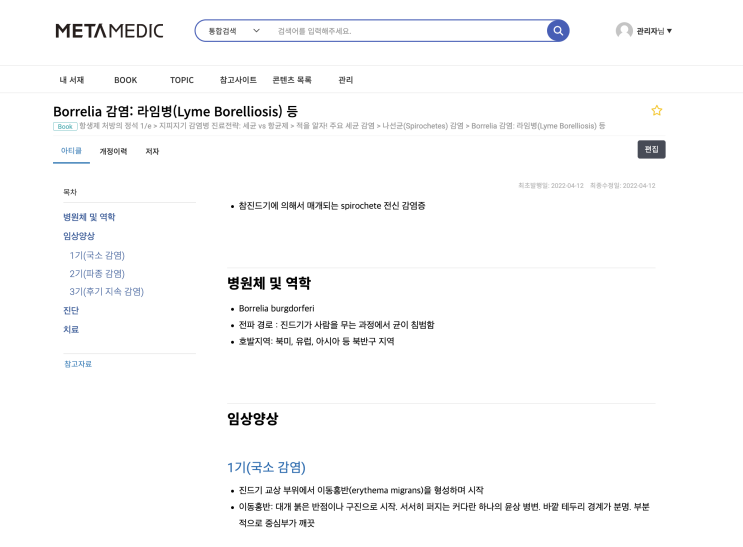Click the 최종수정일 2022-04-12 date text
The width and height of the screenshot is (743, 547).
click(623, 185)
